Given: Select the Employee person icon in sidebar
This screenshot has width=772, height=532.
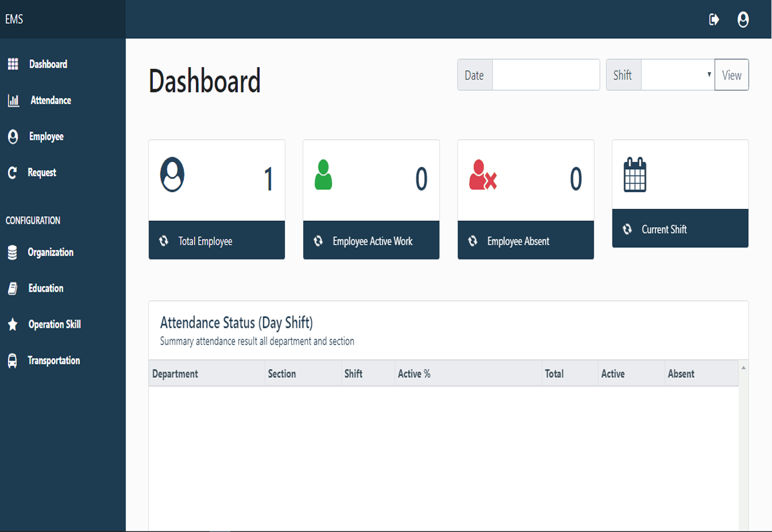Looking at the screenshot, I should point(13,136).
